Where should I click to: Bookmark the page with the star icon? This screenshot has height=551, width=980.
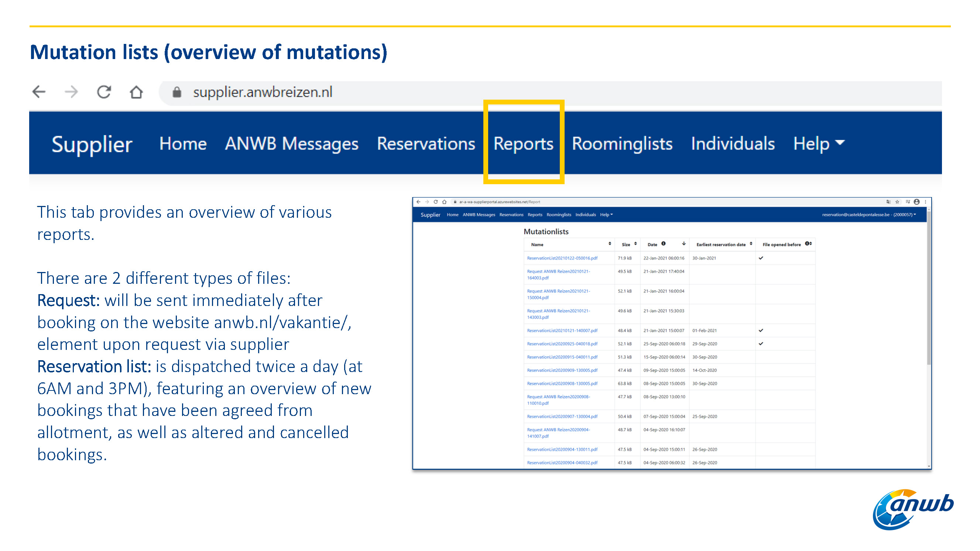[x=897, y=202]
